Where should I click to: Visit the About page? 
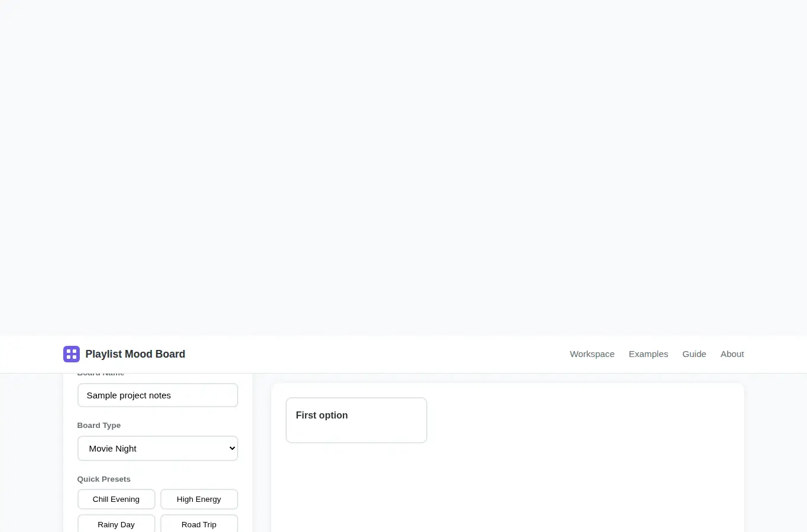tap(732, 354)
